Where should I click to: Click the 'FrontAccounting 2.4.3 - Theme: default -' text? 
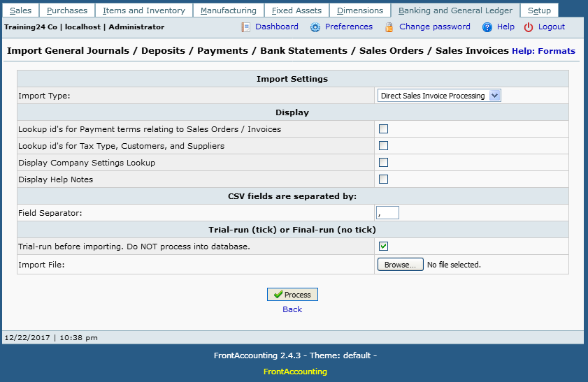point(295,355)
